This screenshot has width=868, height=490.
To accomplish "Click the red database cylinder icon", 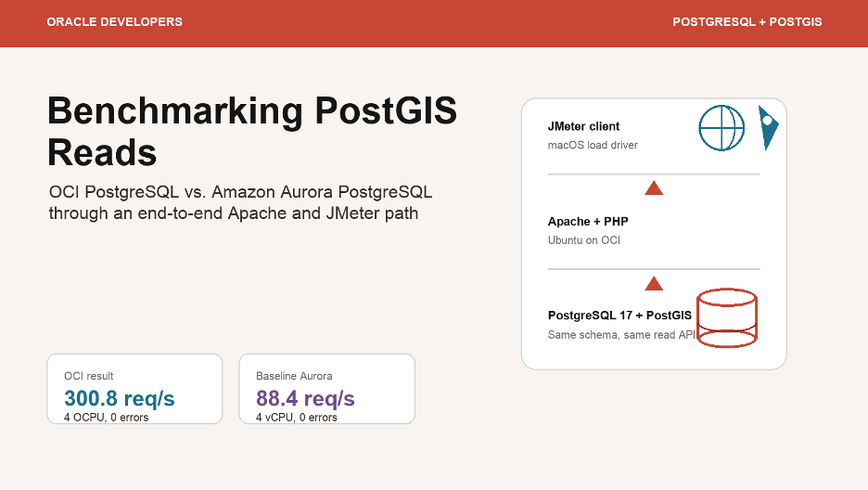I will tap(727, 317).
